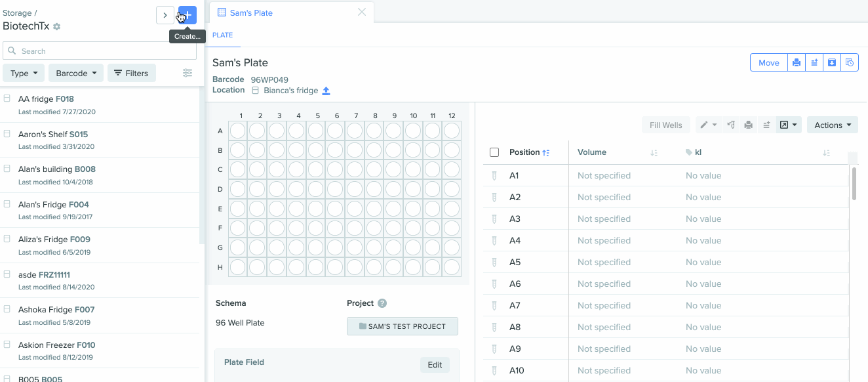Click the Move button
This screenshot has height=382, width=868.
[769, 62]
